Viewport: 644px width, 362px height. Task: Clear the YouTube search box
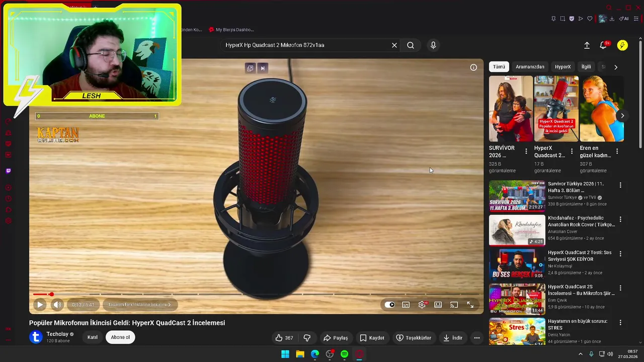(394, 45)
